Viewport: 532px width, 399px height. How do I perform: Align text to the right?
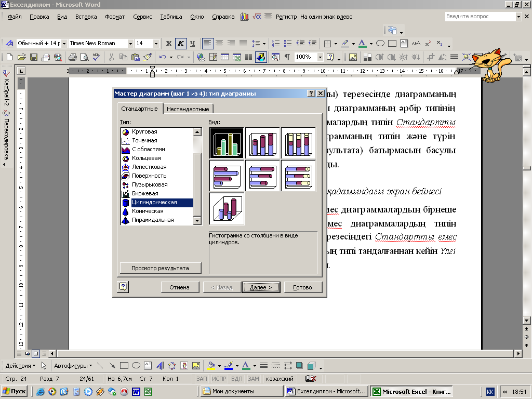point(231,44)
